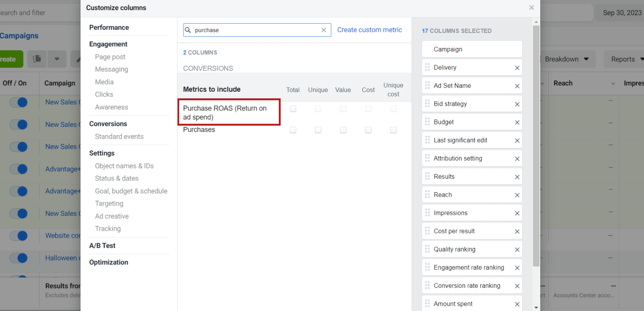644x311 pixels.
Task: Check Total for Purchase ROAS
Action: (293, 109)
